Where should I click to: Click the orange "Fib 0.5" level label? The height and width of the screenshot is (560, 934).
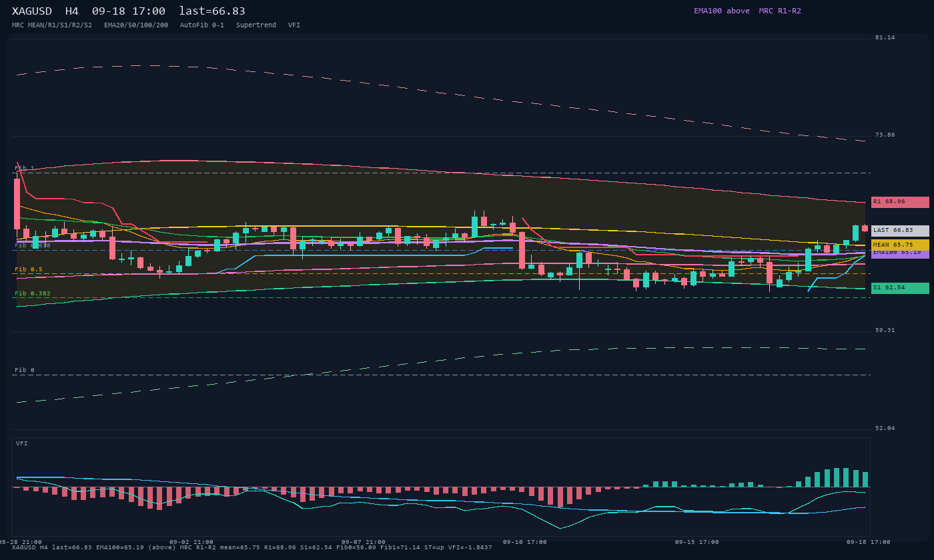29,269
